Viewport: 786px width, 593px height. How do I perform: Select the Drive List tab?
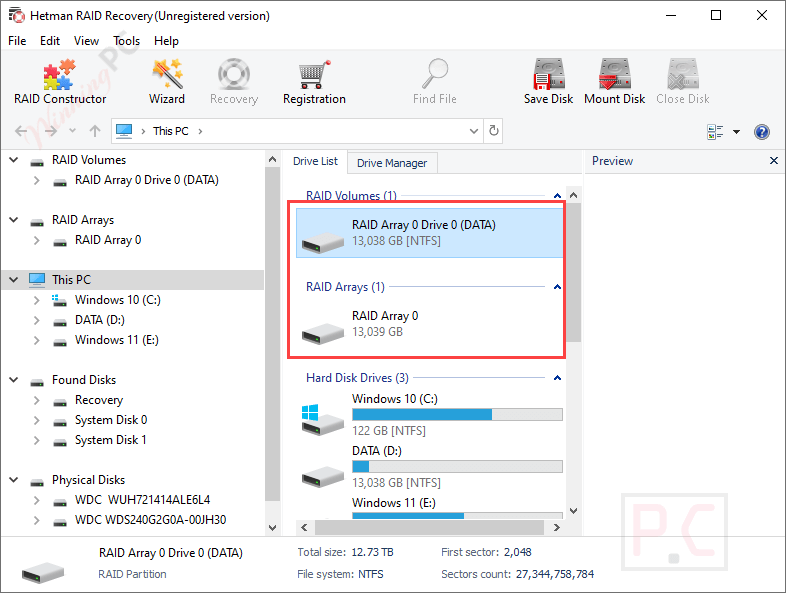(x=315, y=161)
